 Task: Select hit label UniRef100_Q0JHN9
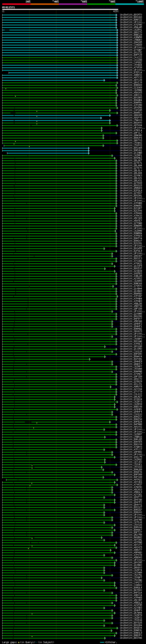131,153
